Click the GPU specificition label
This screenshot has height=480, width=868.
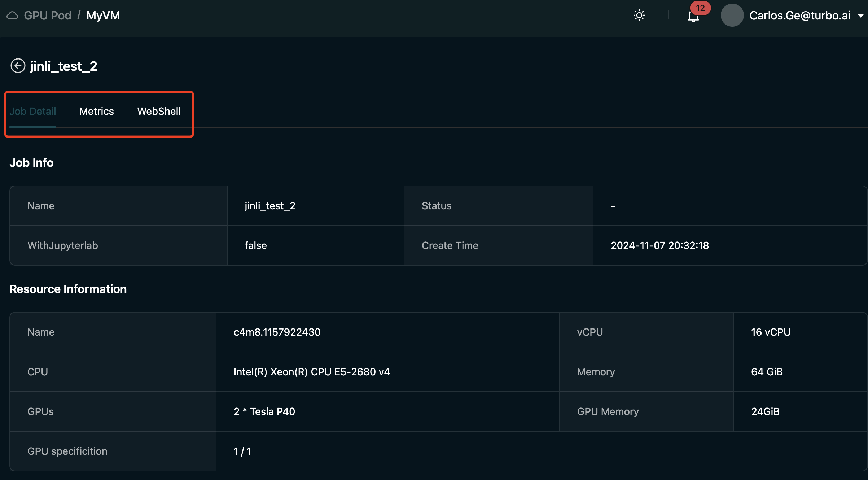point(67,451)
